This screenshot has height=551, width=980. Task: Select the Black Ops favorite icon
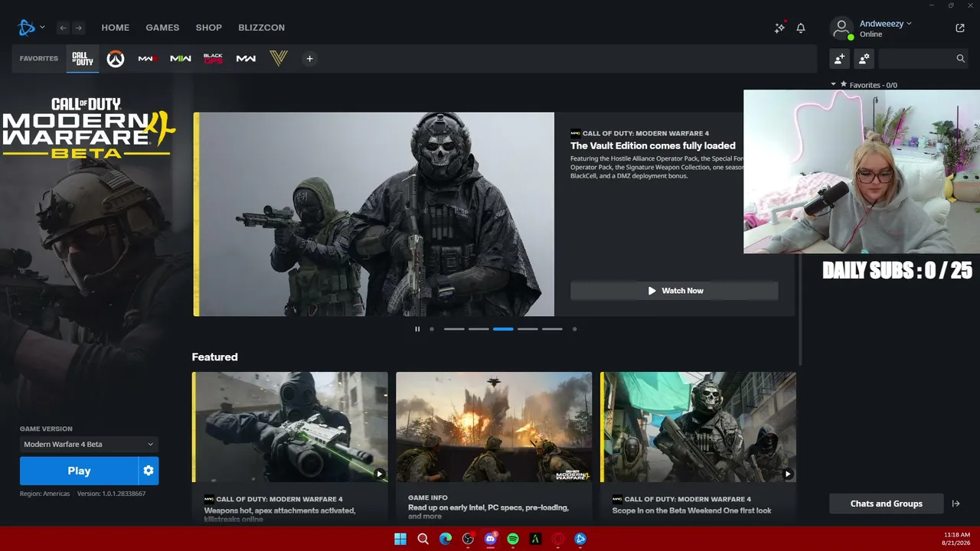point(213,58)
